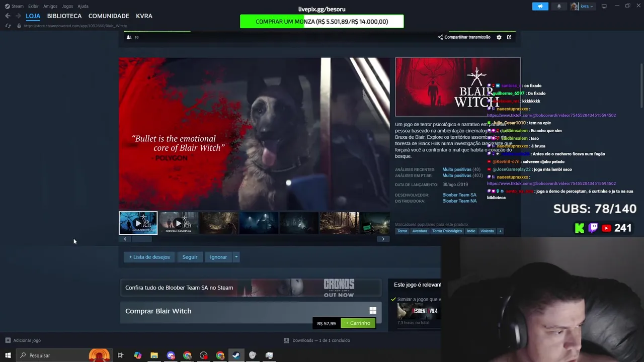Viewport: 644px width, 362px height.
Task: Go forward with the Steam forward arrow
Action: pyautogui.click(x=18, y=16)
